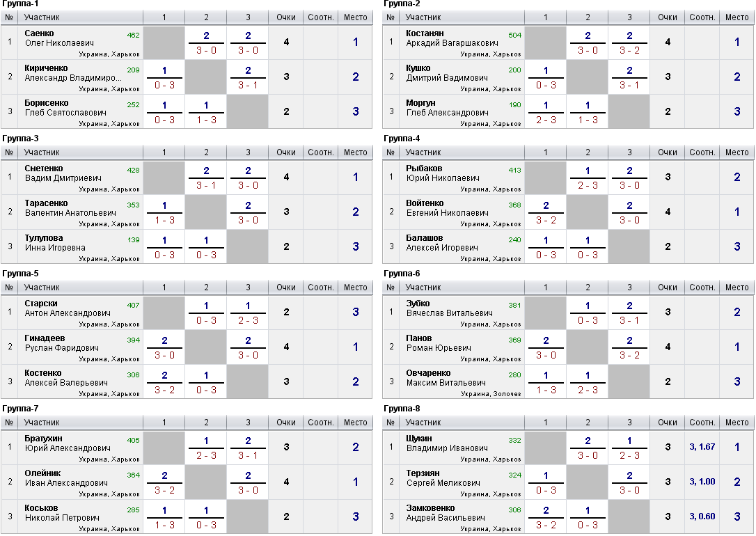Viewport: 756px width, 536px height.
Task: Open Саенко vs Кириченко 3 - 0 match score
Action: pyautogui.click(x=206, y=50)
